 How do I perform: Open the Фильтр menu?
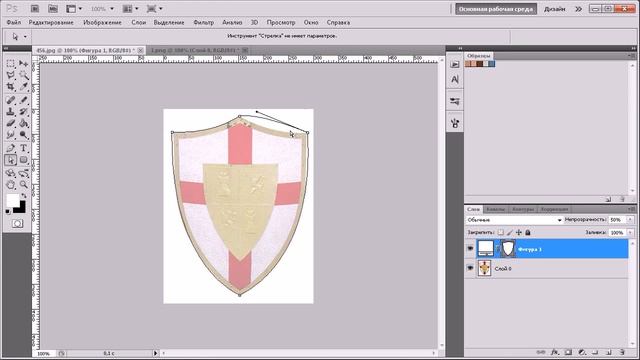pyautogui.click(x=203, y=22)
